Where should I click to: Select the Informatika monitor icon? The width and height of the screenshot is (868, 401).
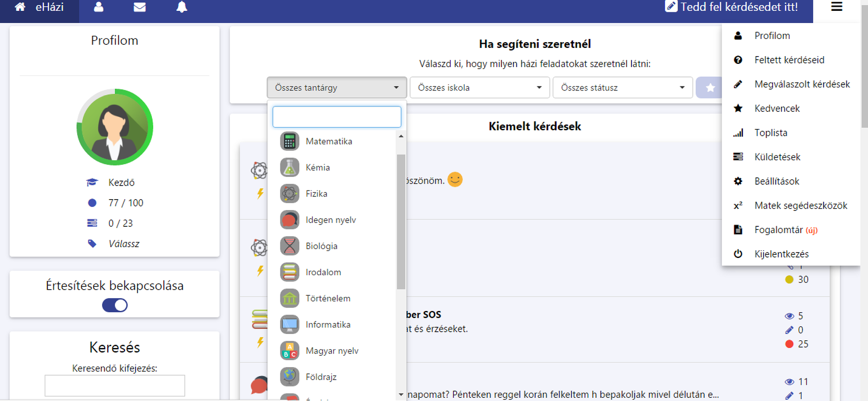click(x=289, y=325)
